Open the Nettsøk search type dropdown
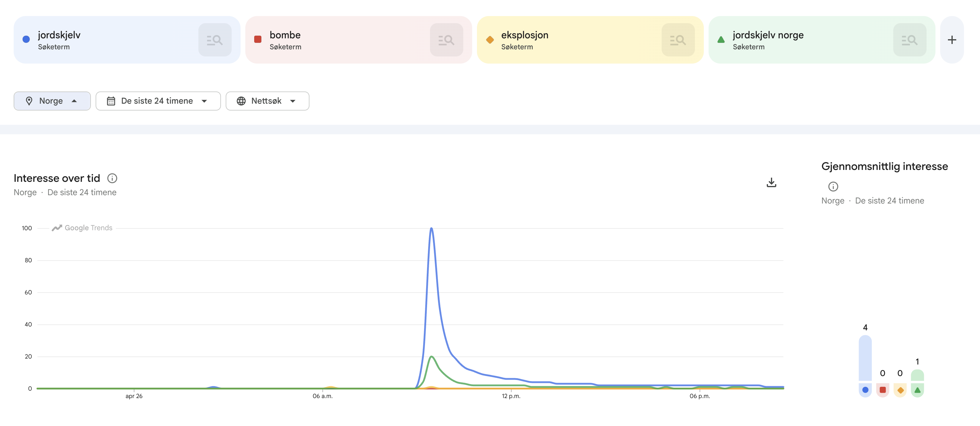 click(x=267, y=101)
